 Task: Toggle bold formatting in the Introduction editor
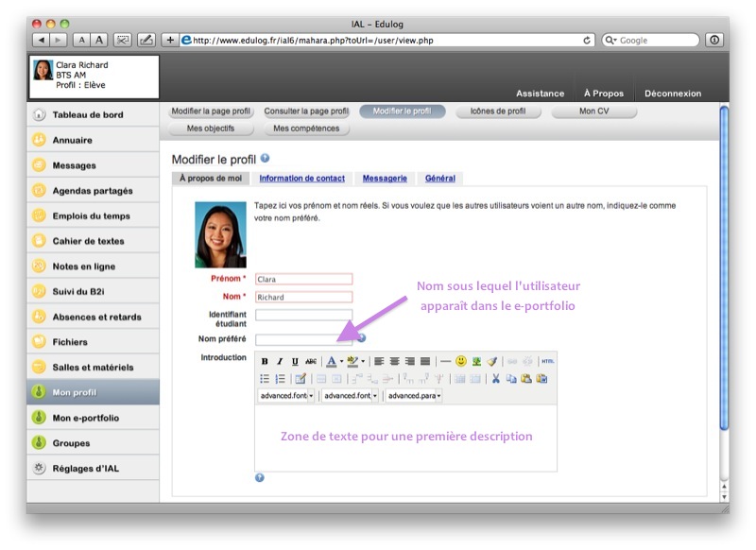pyautogui.click(x=265, y=361)
